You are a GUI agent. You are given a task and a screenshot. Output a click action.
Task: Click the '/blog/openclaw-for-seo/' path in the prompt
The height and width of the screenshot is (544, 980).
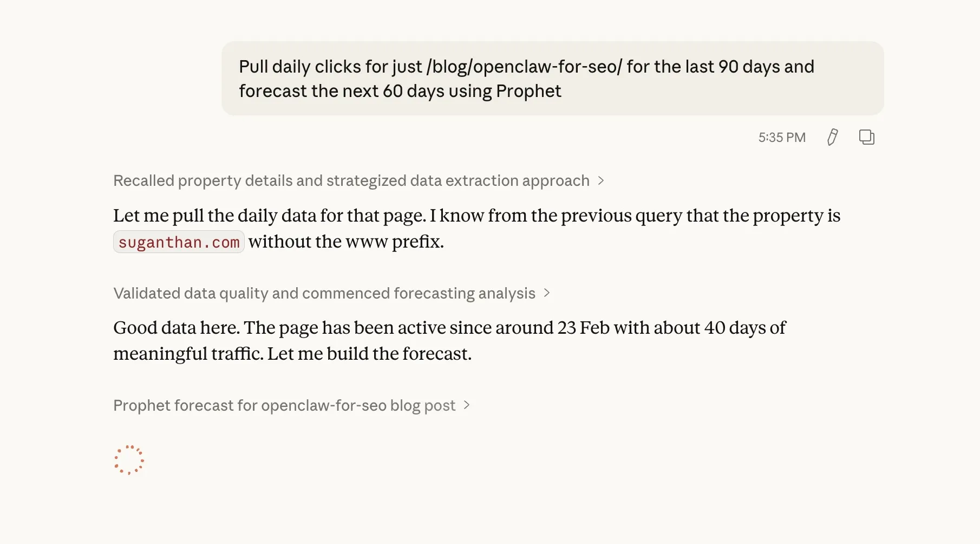524,67
